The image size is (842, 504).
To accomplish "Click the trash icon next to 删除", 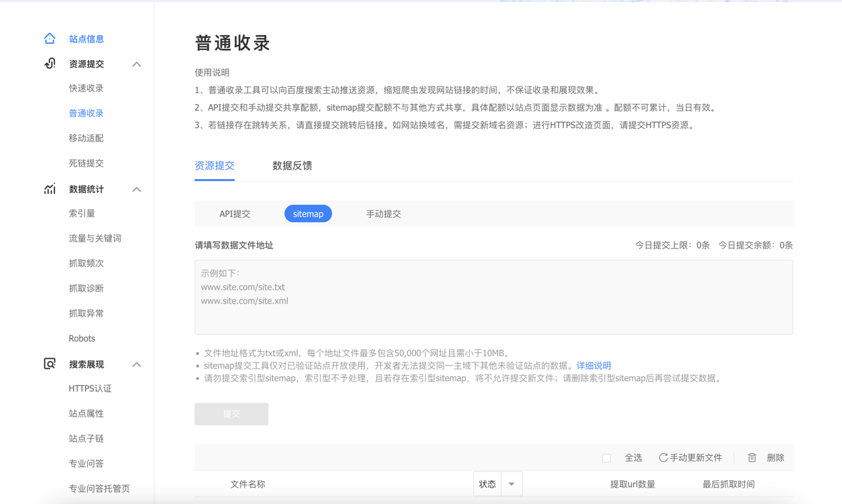I will click(752, 458).
